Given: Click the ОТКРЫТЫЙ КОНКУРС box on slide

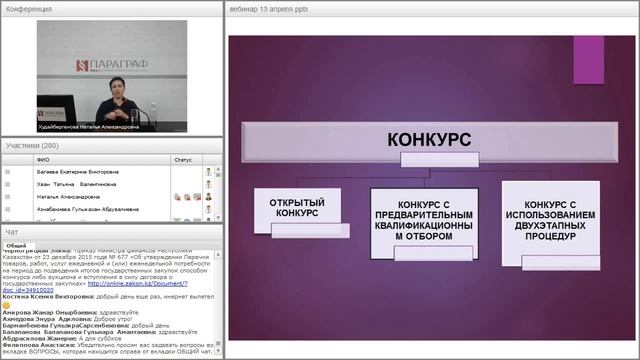Looking at the screenshot, I should 297,211.
